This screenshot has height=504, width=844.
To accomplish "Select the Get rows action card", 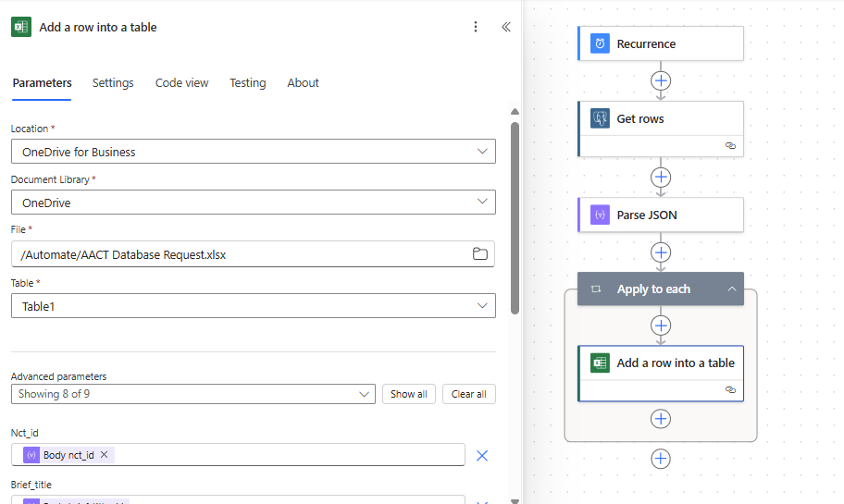I will (661, 129).
